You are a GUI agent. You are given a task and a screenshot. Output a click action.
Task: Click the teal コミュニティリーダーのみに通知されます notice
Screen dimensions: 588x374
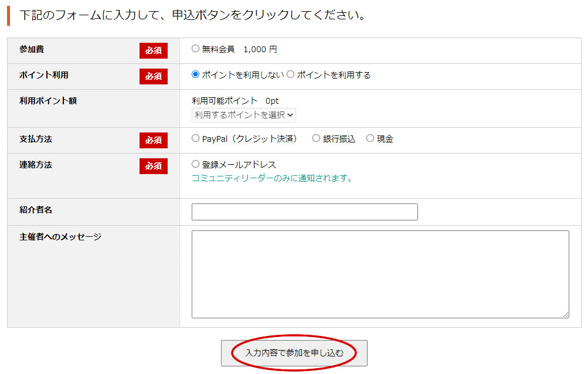[x=273, y=178]
